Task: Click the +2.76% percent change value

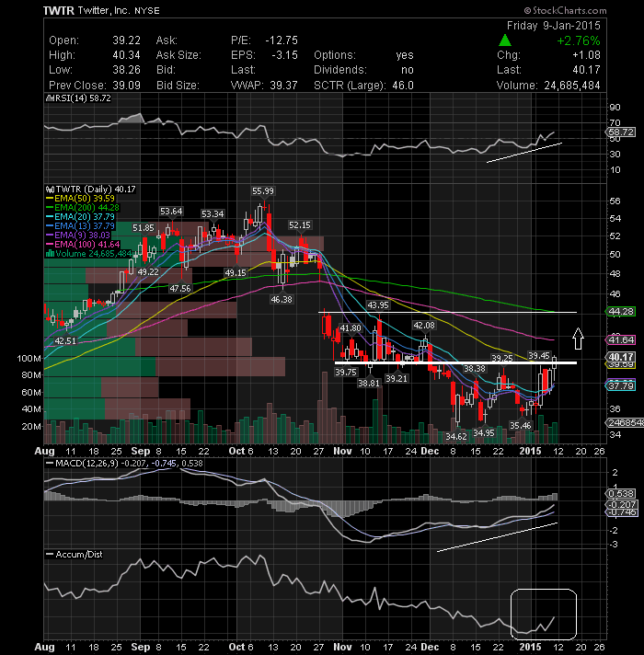Action: click(579, 40)
